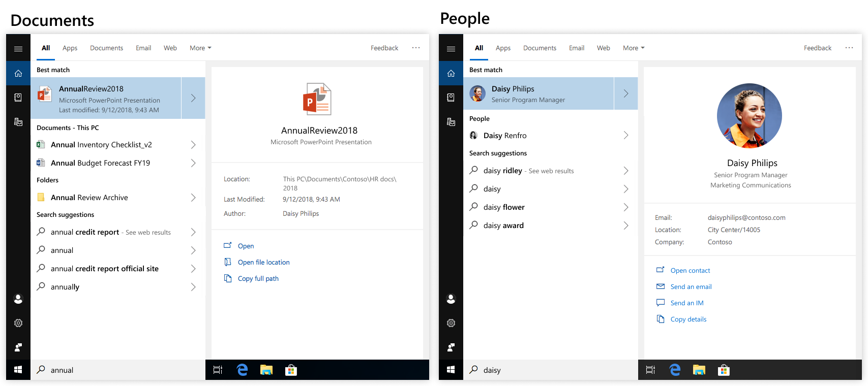Click feedback person icon in Documents sidebar
Screen dimensions: 868x386
coord(18,347)
